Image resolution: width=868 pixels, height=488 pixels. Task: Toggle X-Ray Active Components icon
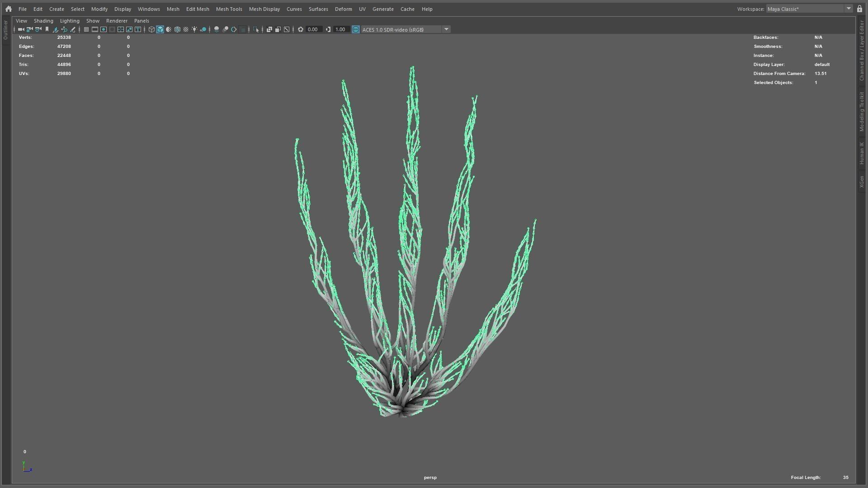(x=278, y=29)
